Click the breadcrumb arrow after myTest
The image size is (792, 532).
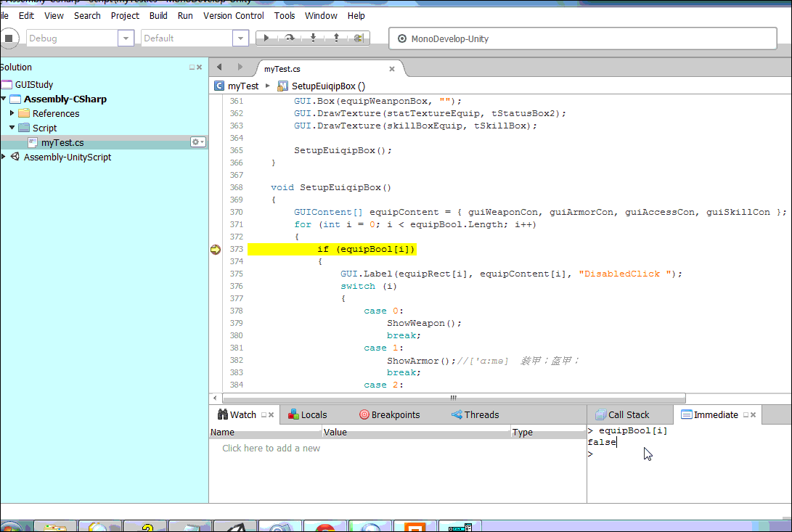[268, 86]
